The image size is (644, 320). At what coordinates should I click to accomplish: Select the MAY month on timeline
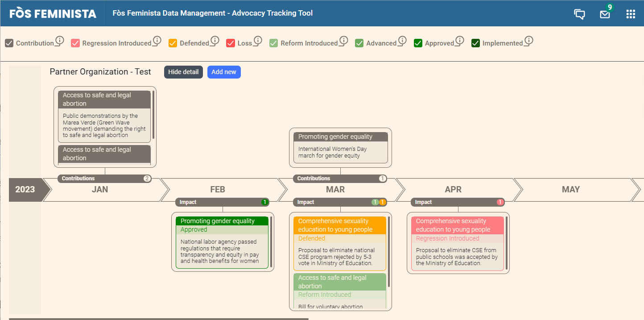[x=571, y=190]
